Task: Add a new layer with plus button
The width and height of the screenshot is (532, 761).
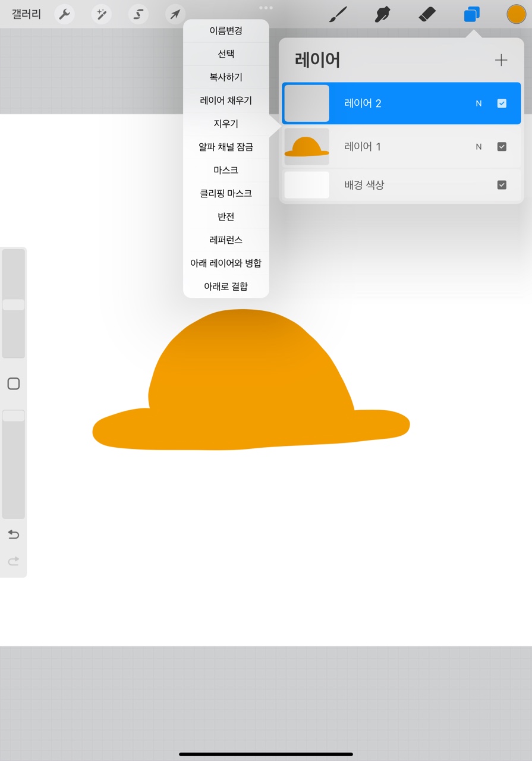Action: click(x=501, y=60)
